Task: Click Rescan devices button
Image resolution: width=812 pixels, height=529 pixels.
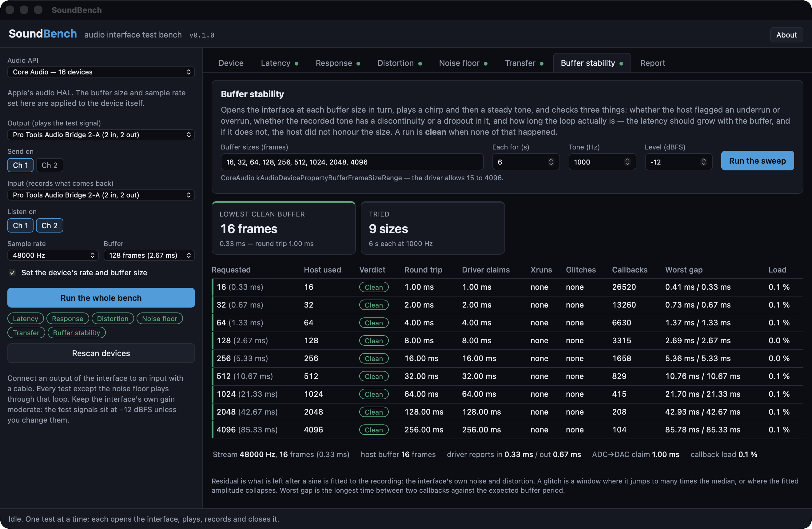Action: tap(101, 353)
